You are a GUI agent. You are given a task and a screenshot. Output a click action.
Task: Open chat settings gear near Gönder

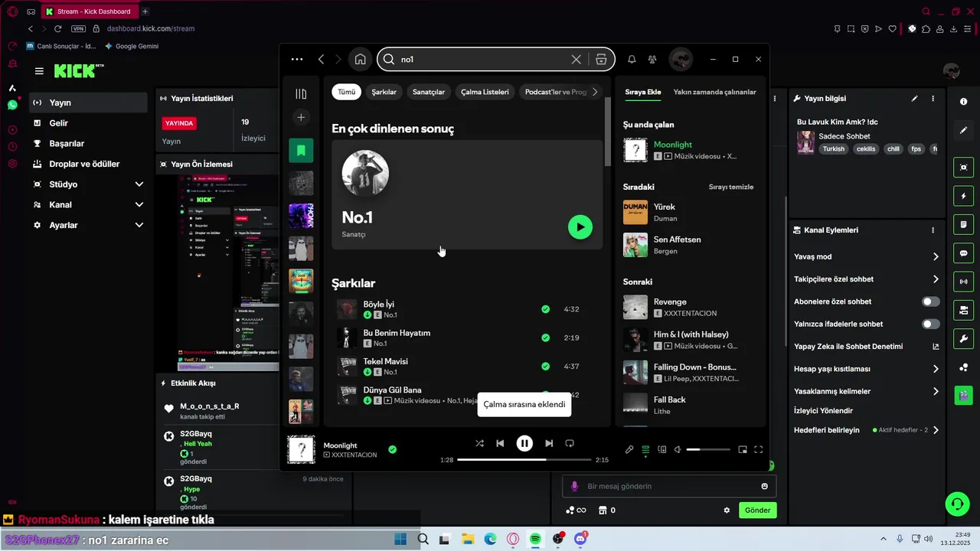[x=727, y=510]
